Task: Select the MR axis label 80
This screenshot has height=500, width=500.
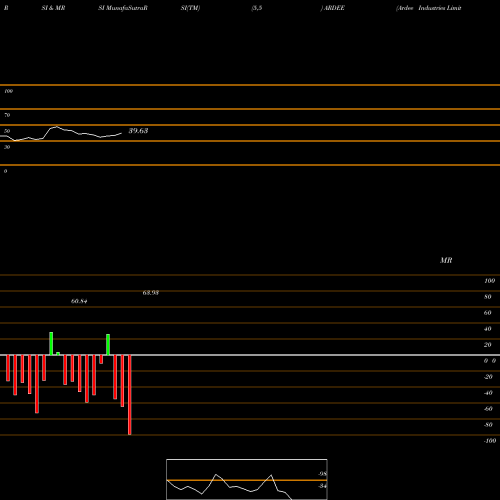Action: tap(488, 297)
